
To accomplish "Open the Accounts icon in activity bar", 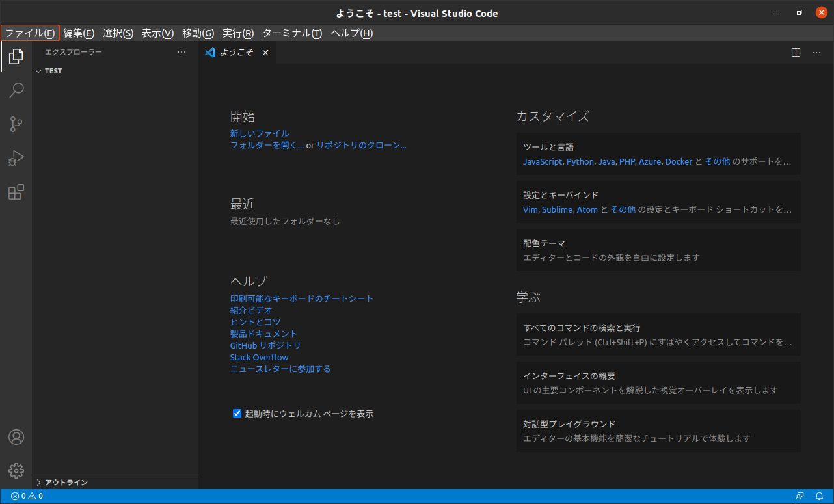I will click(16, 437).
